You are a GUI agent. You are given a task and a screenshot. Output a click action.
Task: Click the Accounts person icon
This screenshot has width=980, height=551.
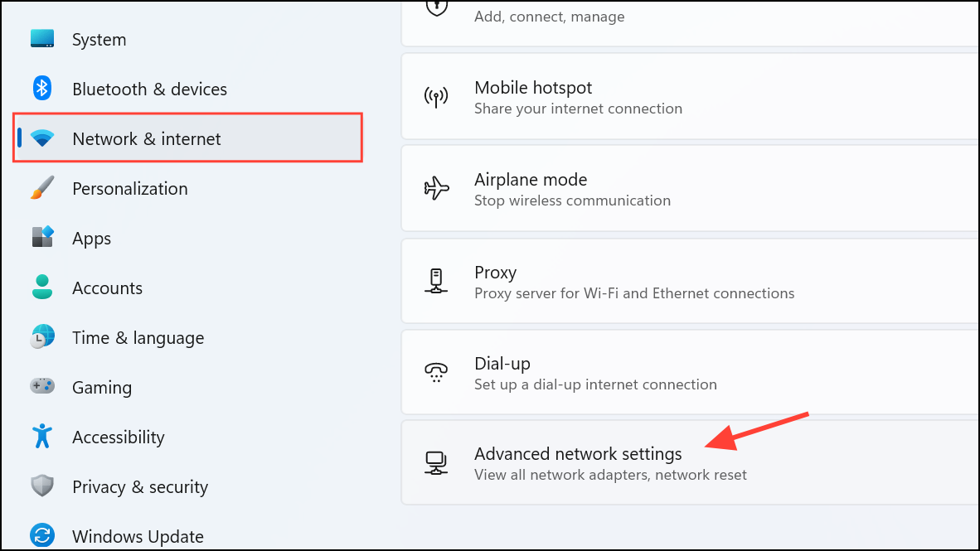[x=41, y=288]
